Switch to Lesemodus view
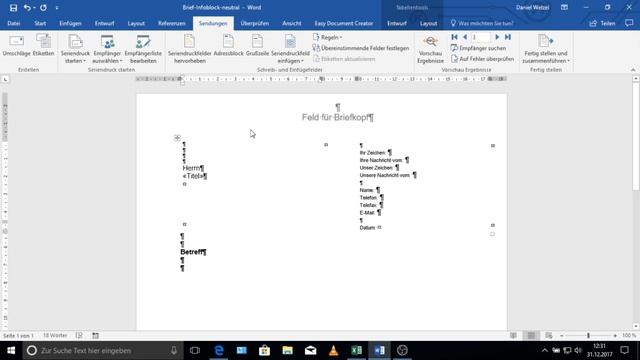The width and height of the screenshot is (640, 360). (x=513, y=336)
